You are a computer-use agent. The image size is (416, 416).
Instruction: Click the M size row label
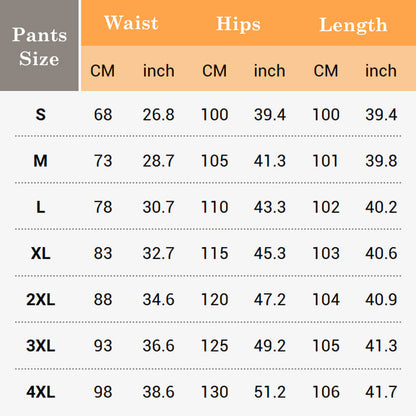(40, 161)
